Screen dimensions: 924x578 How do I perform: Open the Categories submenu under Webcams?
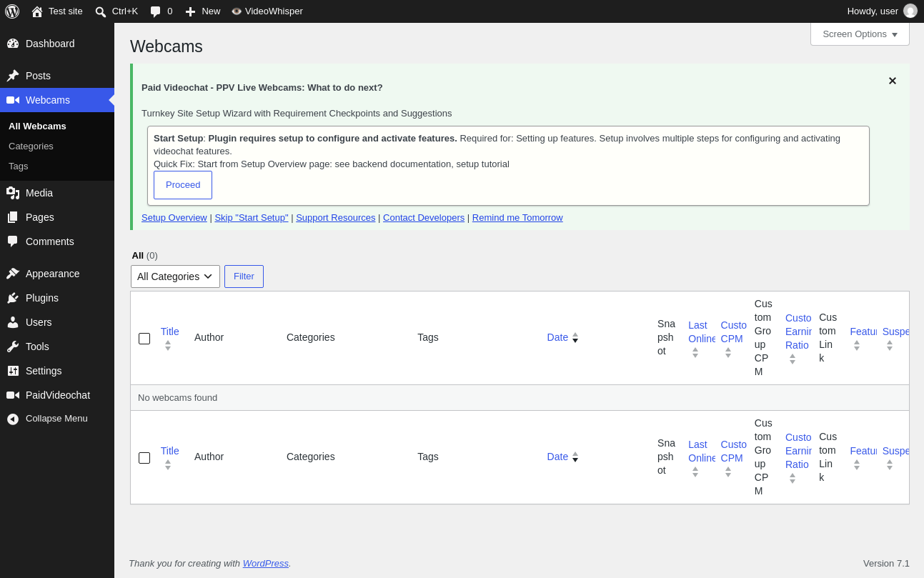click(31, 146)
